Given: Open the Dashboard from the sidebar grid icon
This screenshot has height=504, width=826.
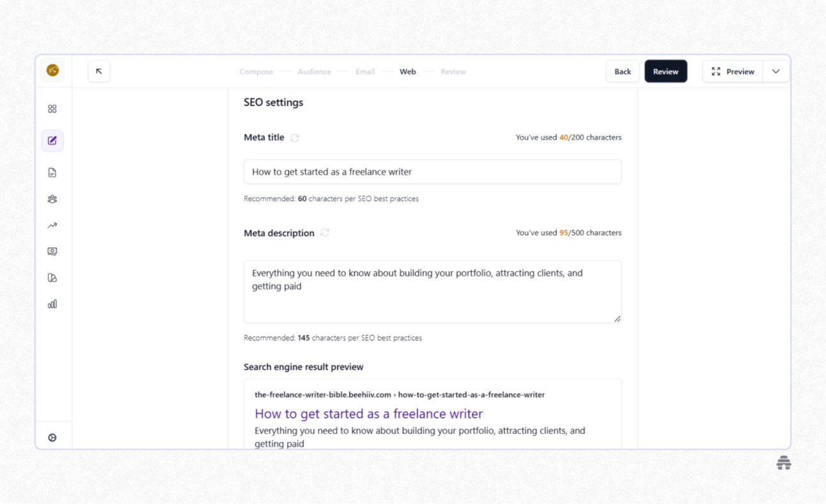Looking at the screenshot, I should (x=52, y=109).
